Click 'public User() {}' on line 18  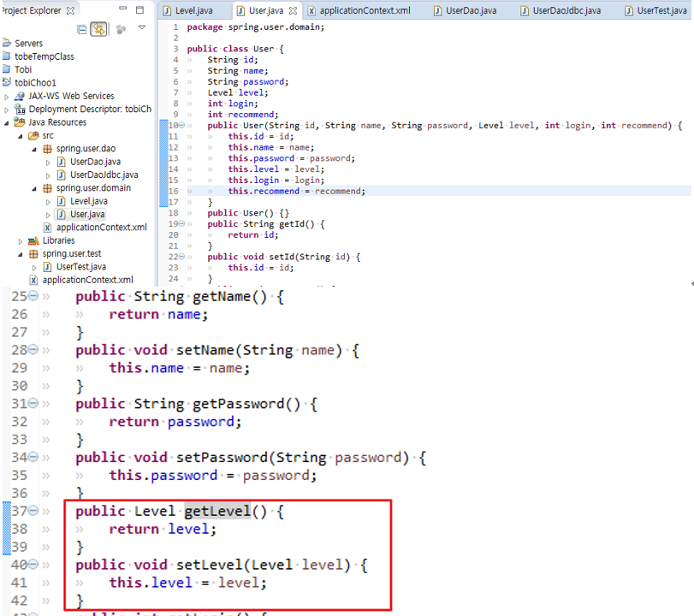click(248, 213)
